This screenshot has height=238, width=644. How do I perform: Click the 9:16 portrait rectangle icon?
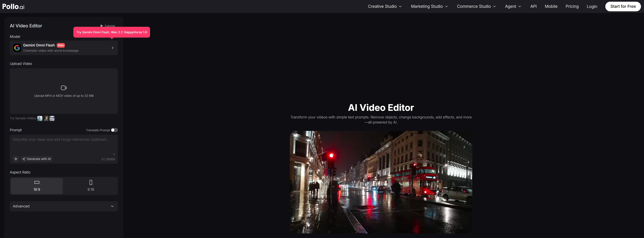coord(91,182)
